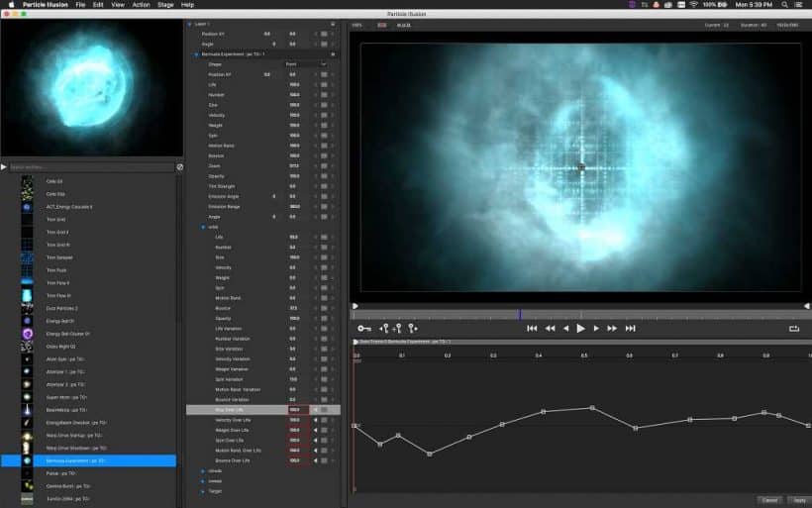Click the icon at right of Layer 1 row
This screenshot has width=812, height=508.
333,24
